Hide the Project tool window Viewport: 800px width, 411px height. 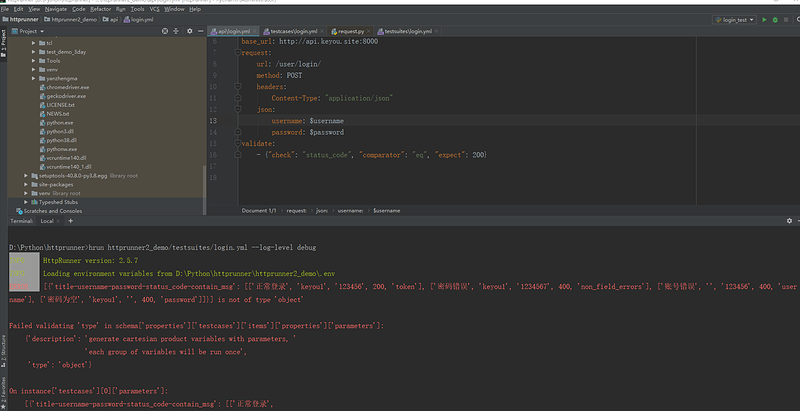pos(201,31)
